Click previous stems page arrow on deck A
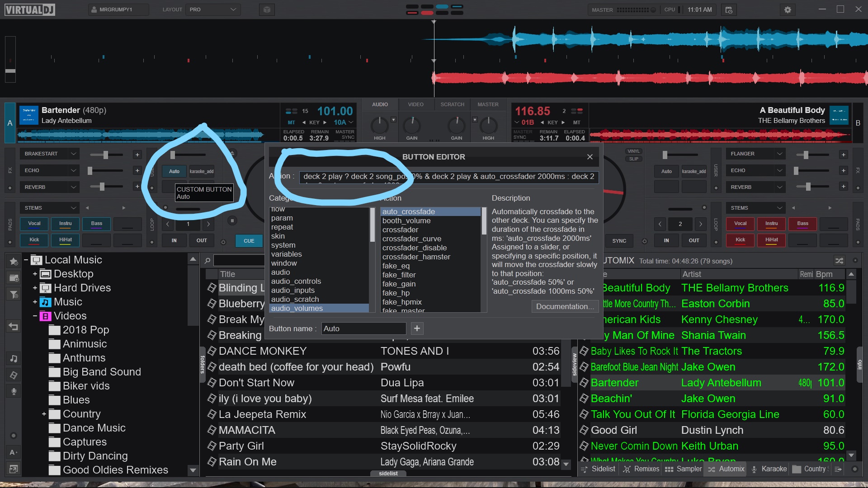 click(x=87, y=208)
